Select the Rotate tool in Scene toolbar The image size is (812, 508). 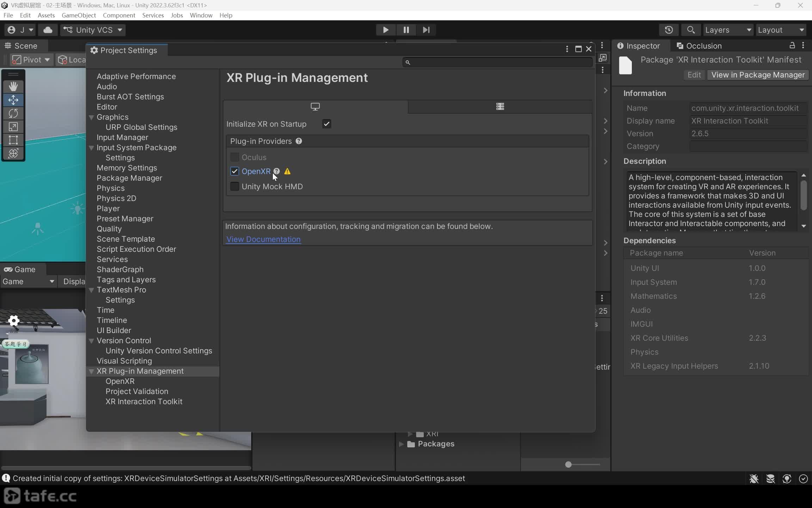pos(13,113)
